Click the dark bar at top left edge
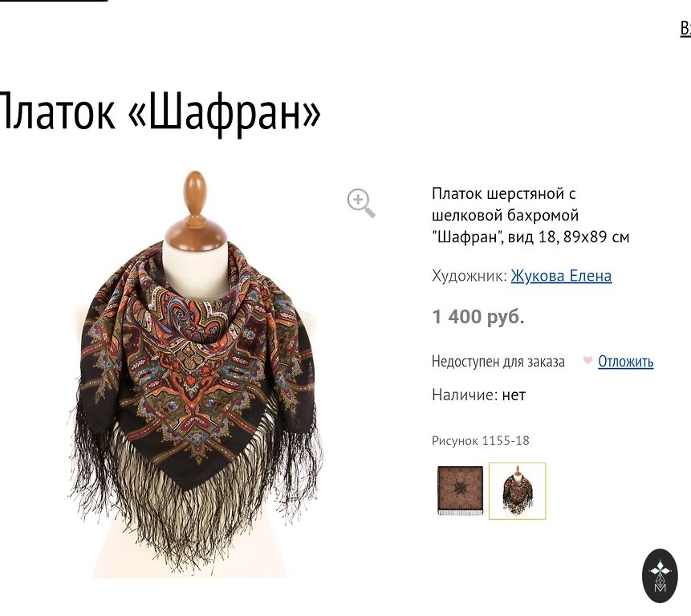This screenshot has width=691, height=616. (54, 1)
